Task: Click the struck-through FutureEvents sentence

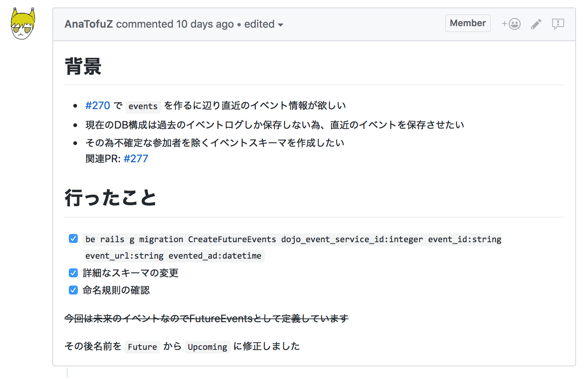Action: coord(206,318)
